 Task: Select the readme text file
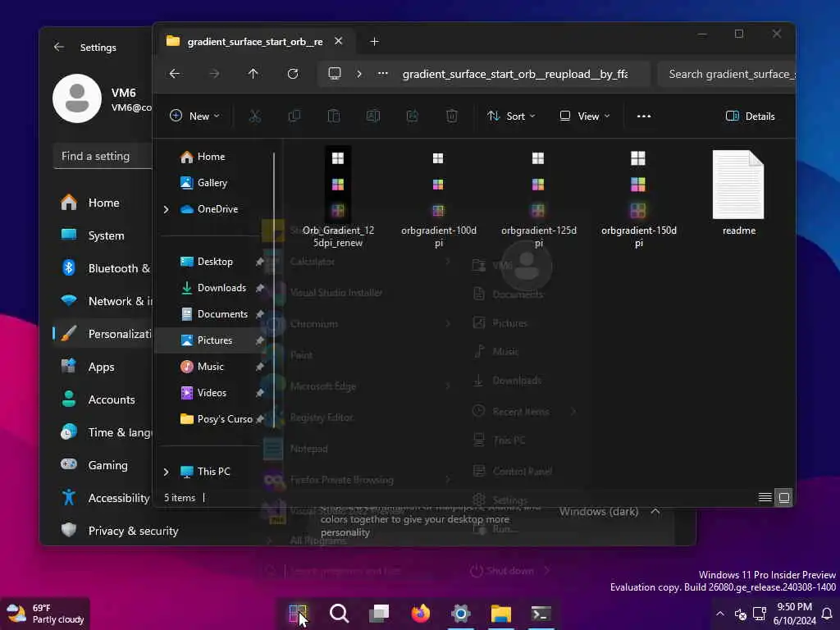(739, 194)
